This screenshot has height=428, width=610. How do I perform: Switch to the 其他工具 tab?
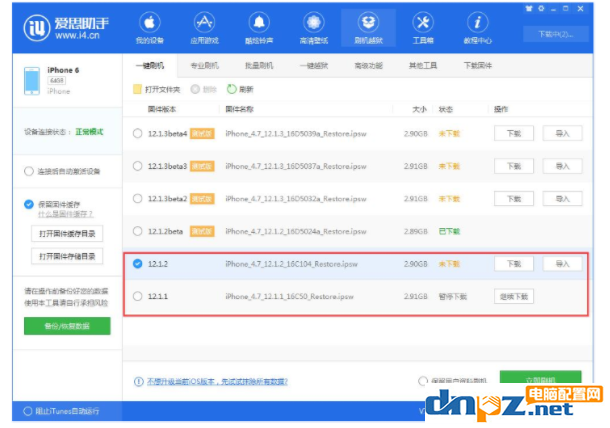point(423,66)
